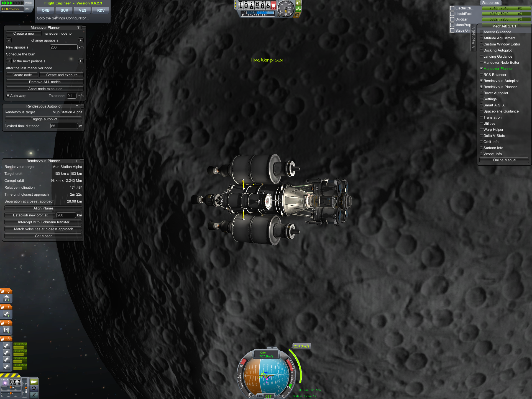Select next burn schedule arrow
This screenshot has width=532, height=399.
pos(81,61)
